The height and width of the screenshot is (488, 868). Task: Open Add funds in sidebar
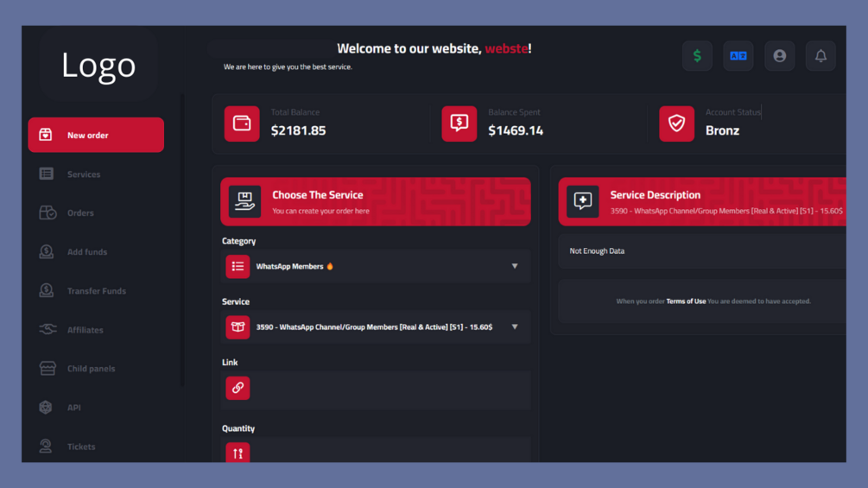86,252
